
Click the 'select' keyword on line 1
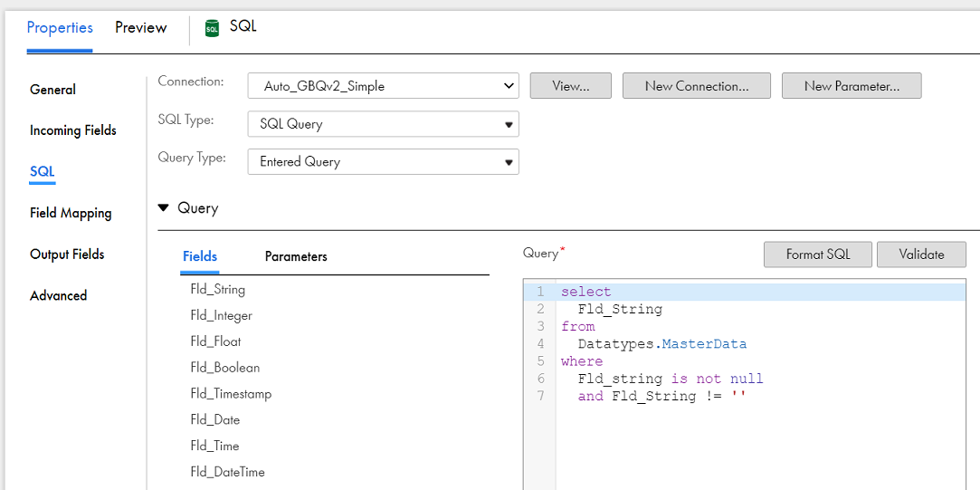(586, 293)
